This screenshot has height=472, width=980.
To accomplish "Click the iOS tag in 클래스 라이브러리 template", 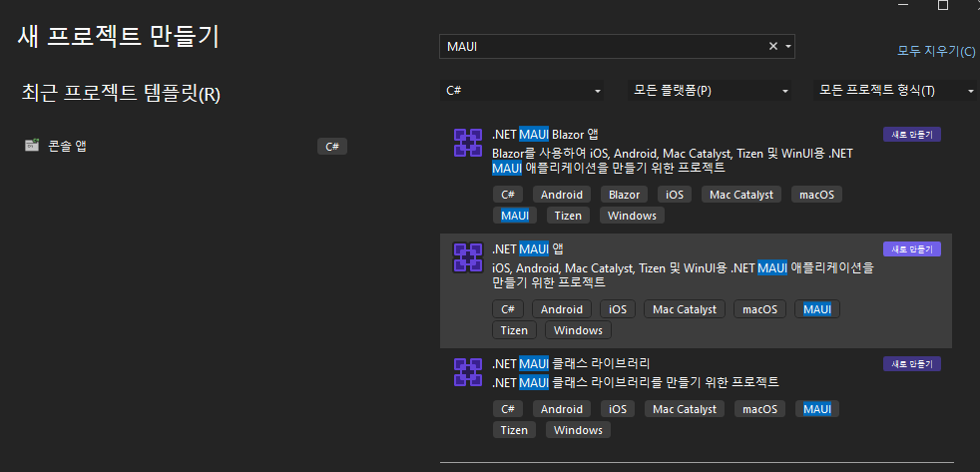I will [x=618, y=409].
